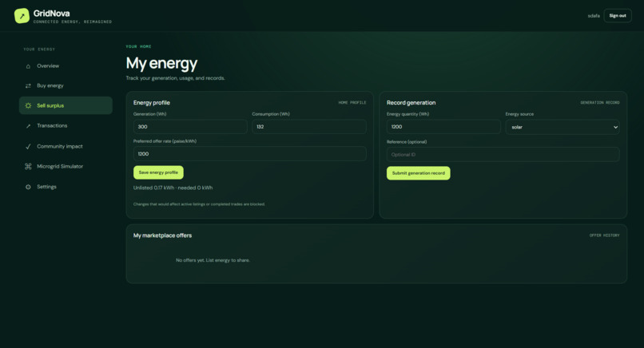Navigate to Community impact
The image size is (644, 348).
pyautogui.click(x=66, y=146)
